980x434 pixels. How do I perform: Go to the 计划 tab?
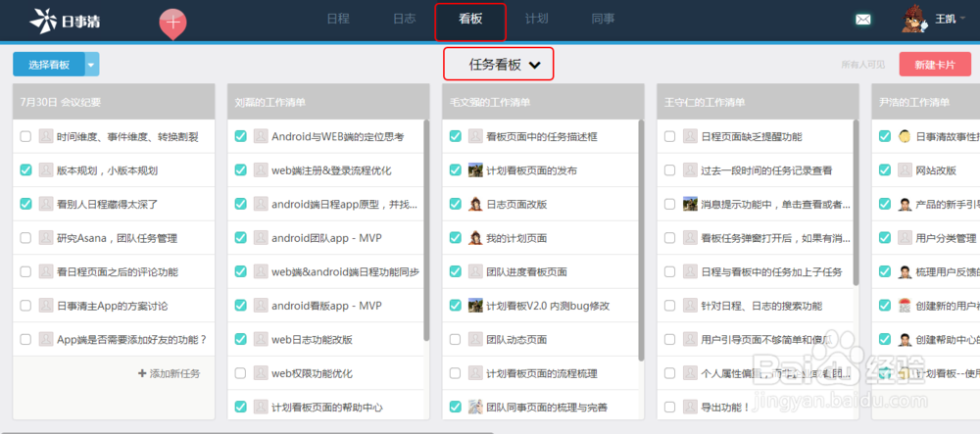pyautogui.click(x=536, y=19)
